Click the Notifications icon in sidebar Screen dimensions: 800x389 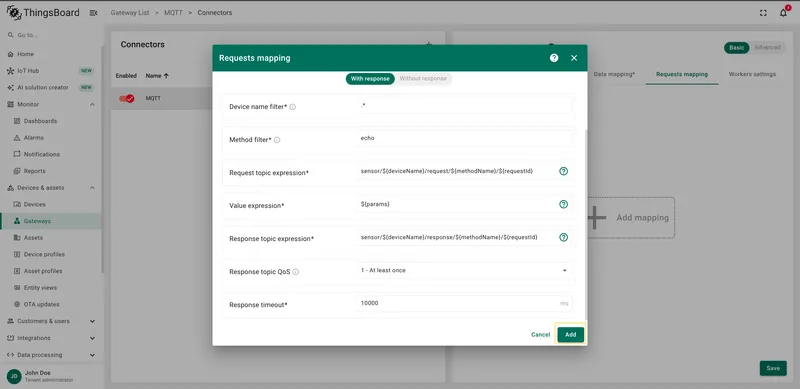coord(17,154)
